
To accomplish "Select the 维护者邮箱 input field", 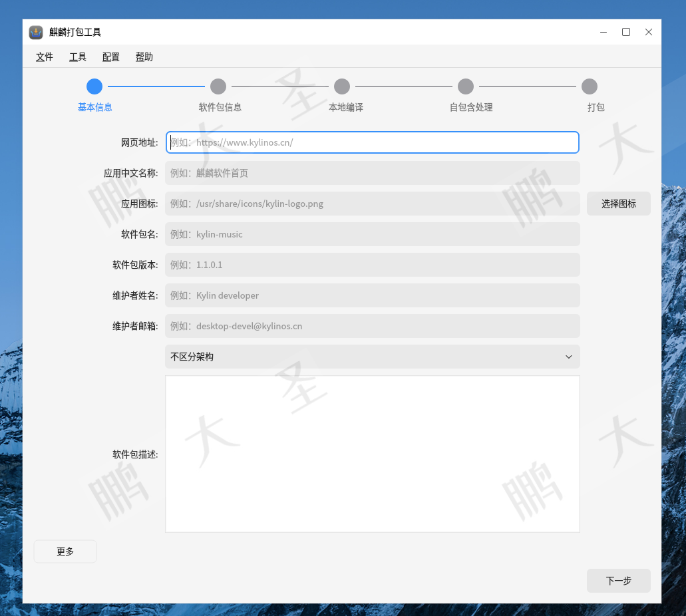I will (372, 326).
